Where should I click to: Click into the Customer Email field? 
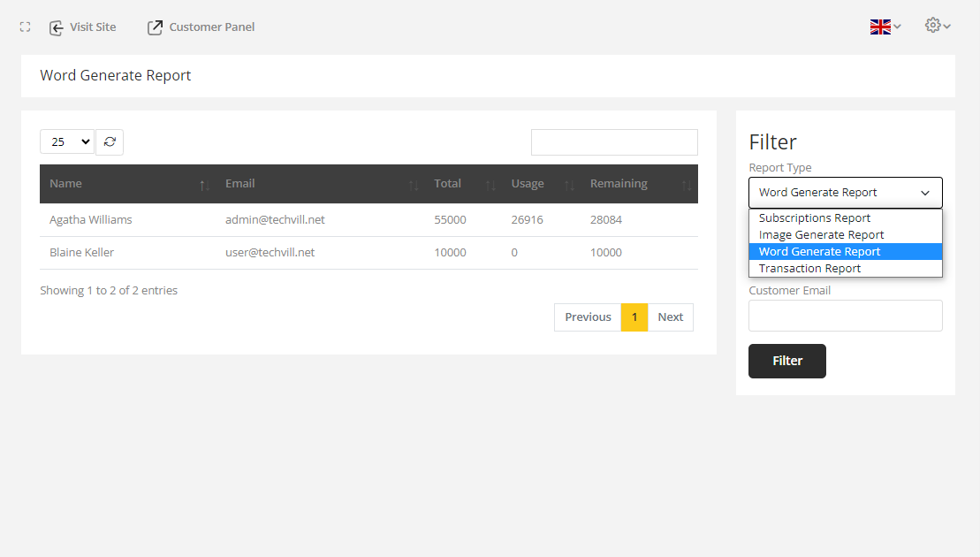845,316
